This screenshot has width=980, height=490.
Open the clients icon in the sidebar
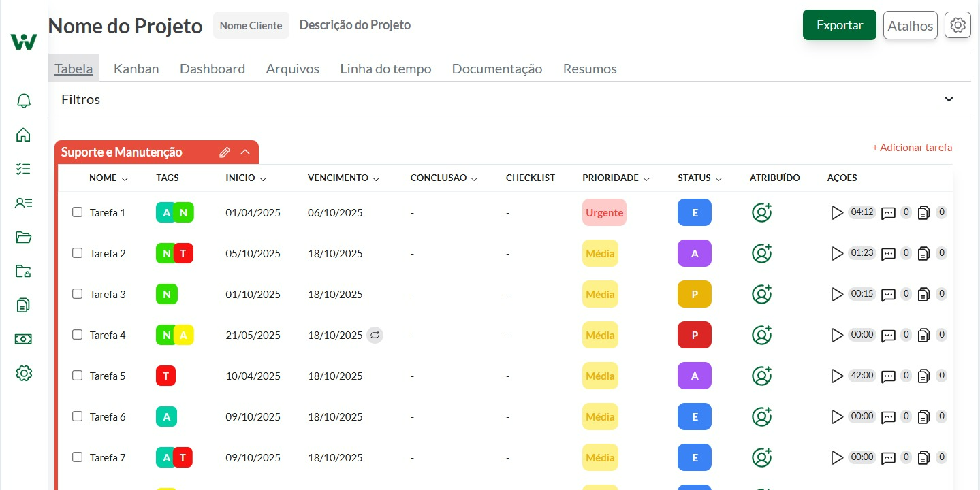[x=24, y=202]
